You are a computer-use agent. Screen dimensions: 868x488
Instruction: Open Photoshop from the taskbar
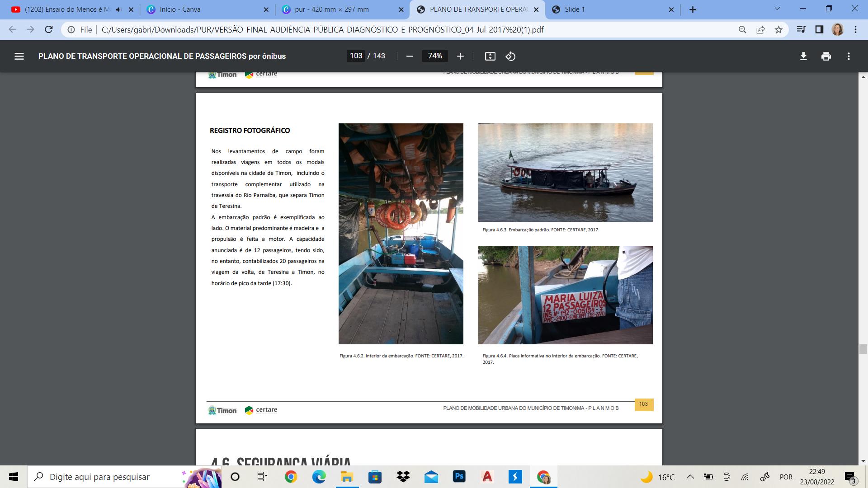pos(459,477)
